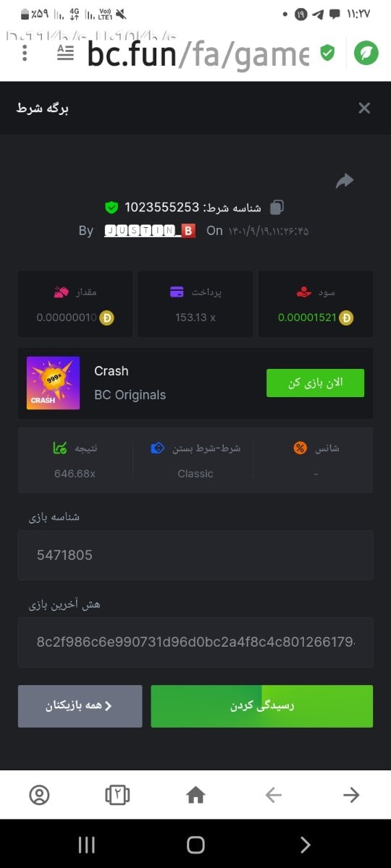The height and width of the screenshot is (868, 391).
Task: Tap the share arrow icon
Action: pos(345,181)
